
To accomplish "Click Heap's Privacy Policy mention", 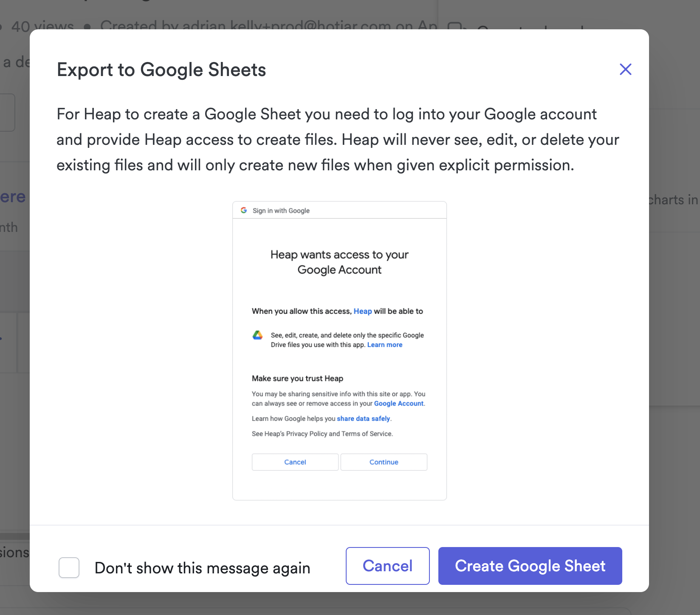I will point(307,434).
